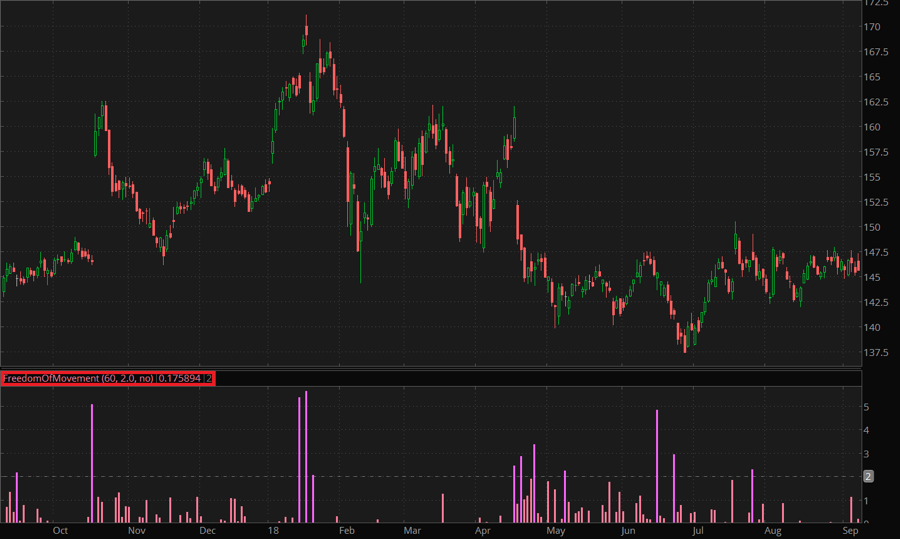Click the 152.5 level on the price axis
The height and width of the screenshot is (539, 900).
877,202
